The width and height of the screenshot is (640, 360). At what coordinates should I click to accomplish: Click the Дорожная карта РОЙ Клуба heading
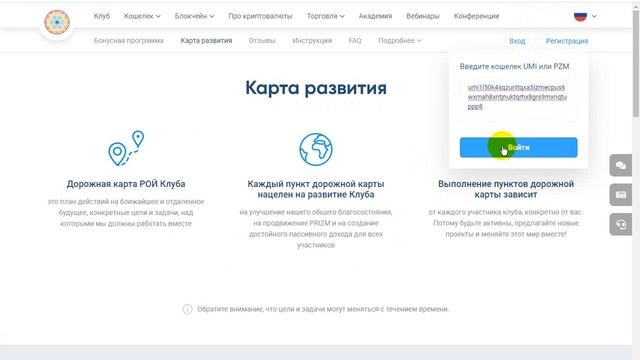[x=126, y=184]
